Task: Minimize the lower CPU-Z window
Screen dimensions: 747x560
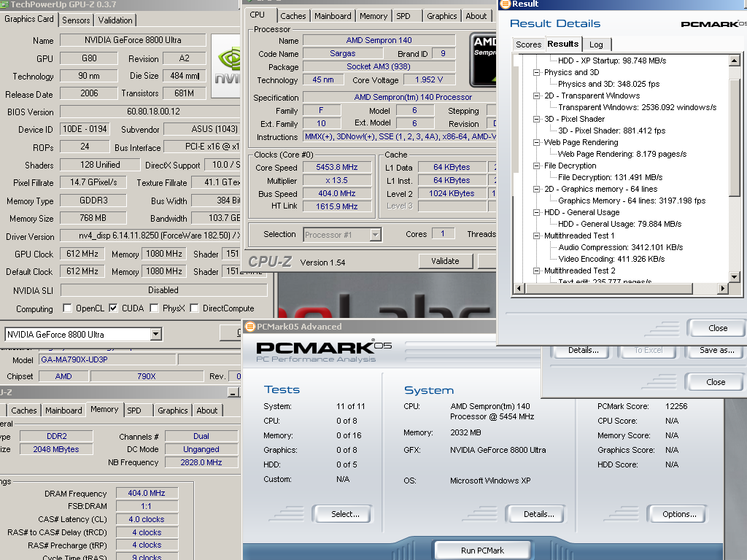Action: coord(233,392)
